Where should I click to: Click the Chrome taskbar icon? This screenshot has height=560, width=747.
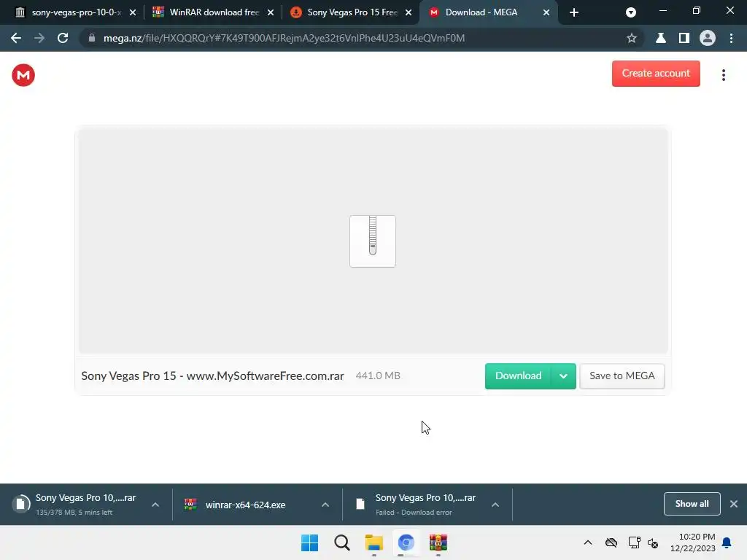406,542
